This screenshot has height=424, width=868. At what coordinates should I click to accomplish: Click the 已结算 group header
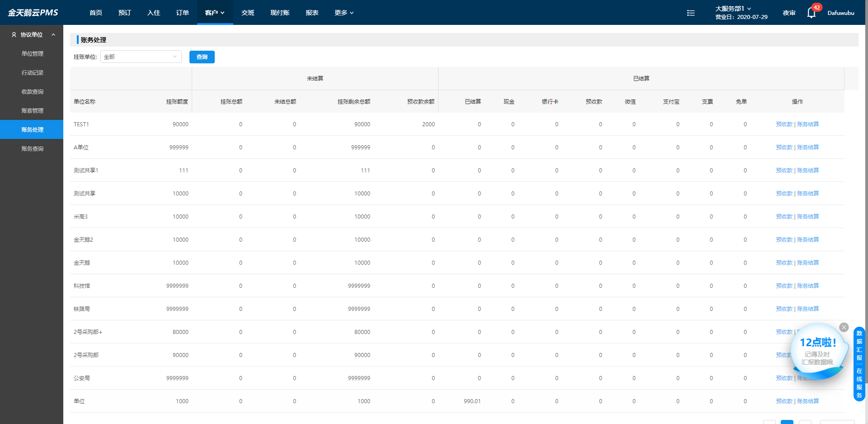pos(641,78)
